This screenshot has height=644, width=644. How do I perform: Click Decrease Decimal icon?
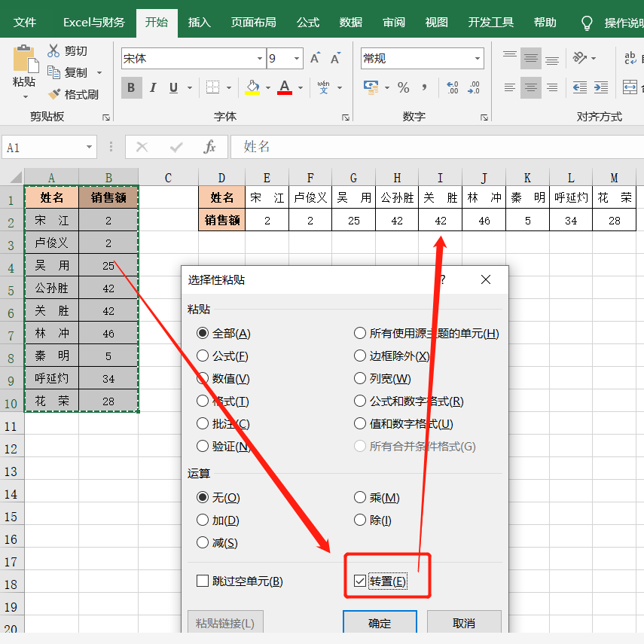coord(474,87)
